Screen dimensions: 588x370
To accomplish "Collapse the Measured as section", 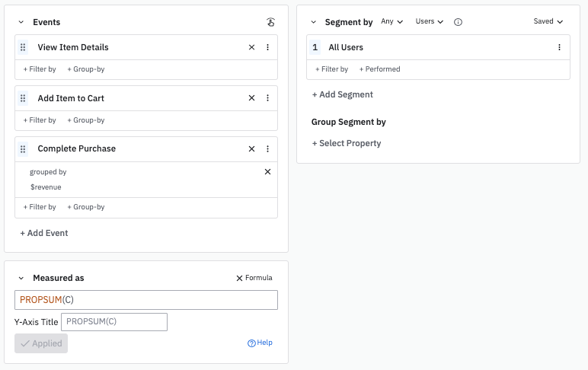I will [x=21, y=279].
